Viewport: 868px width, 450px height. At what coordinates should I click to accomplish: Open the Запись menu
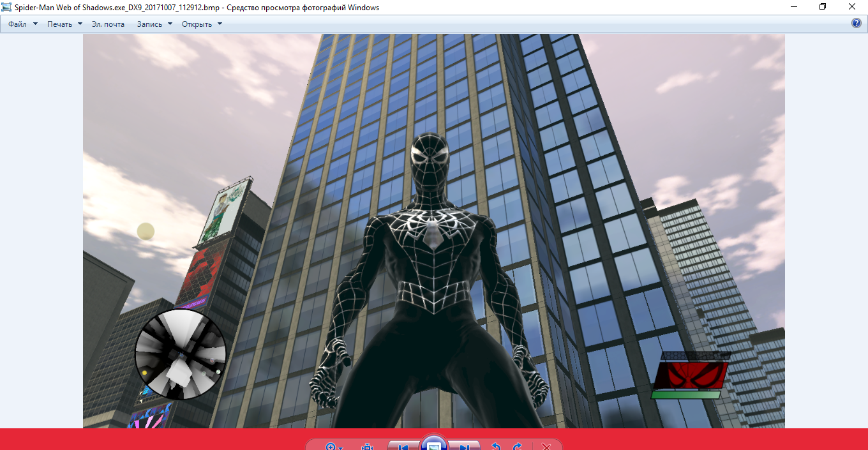click(154, 24)
